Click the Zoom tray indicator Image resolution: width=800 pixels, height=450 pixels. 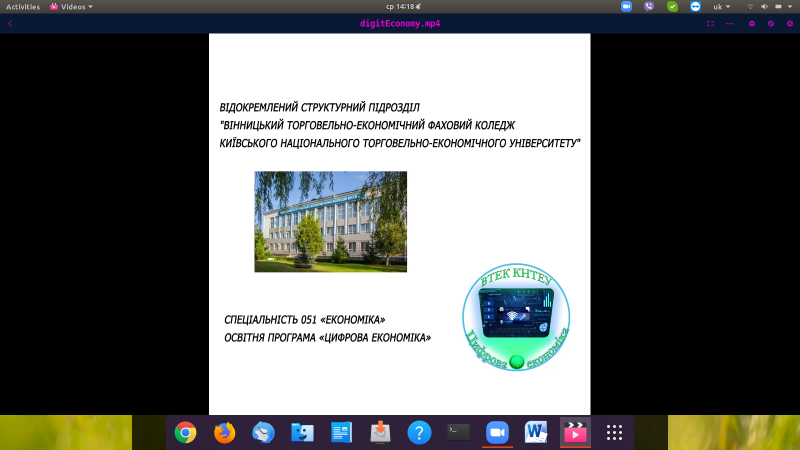click(627, 7)
